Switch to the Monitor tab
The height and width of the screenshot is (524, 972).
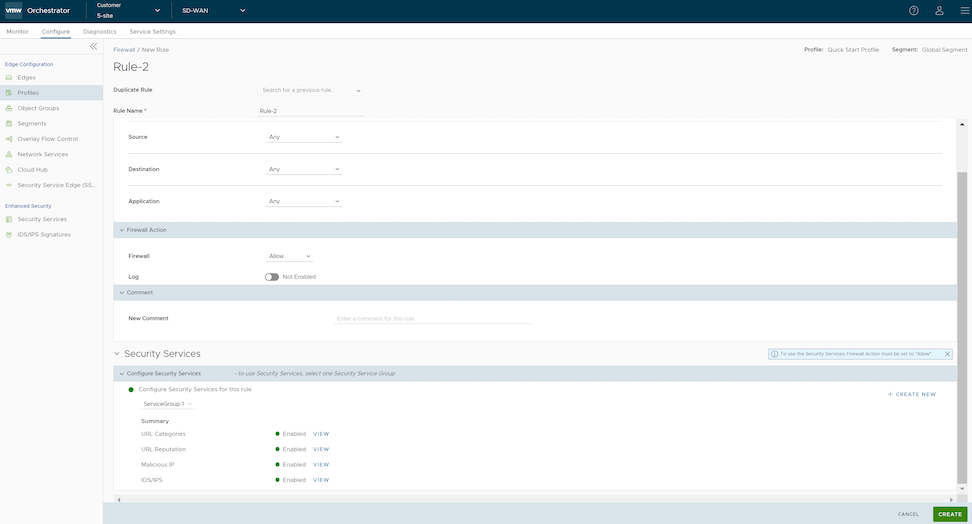[x=18, y=32]
